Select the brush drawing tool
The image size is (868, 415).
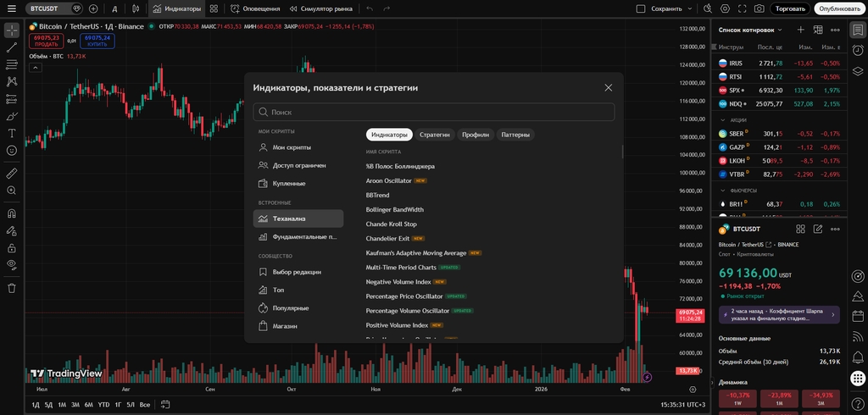[x=12, y=116]
